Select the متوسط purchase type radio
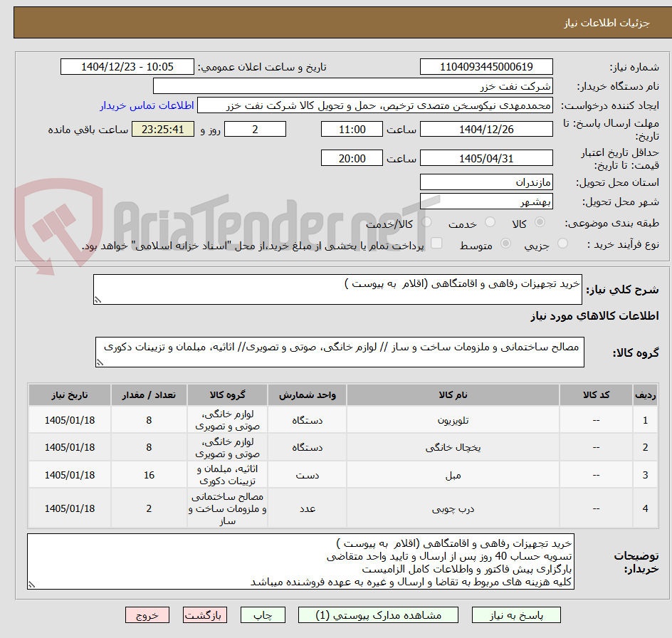The image size is (672, 638). [505, 244]
